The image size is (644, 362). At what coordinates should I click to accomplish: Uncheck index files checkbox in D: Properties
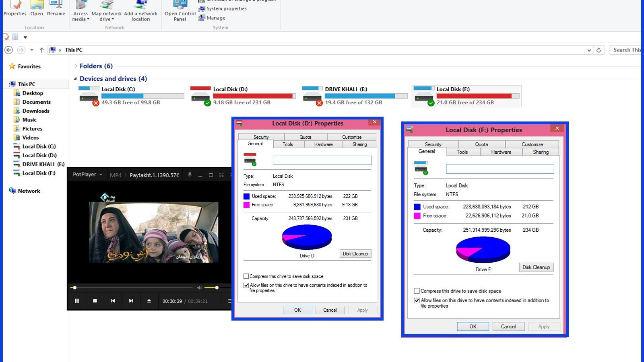(x=246, y=285)
